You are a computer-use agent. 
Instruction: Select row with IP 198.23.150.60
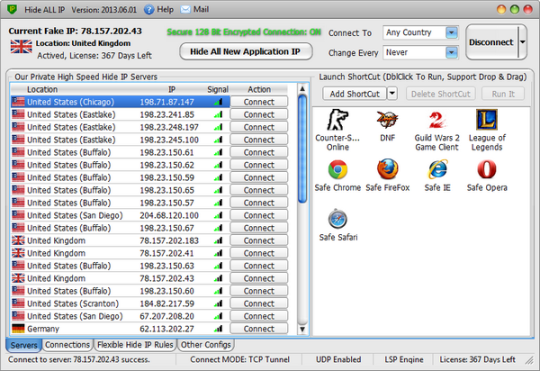(120, 291)
